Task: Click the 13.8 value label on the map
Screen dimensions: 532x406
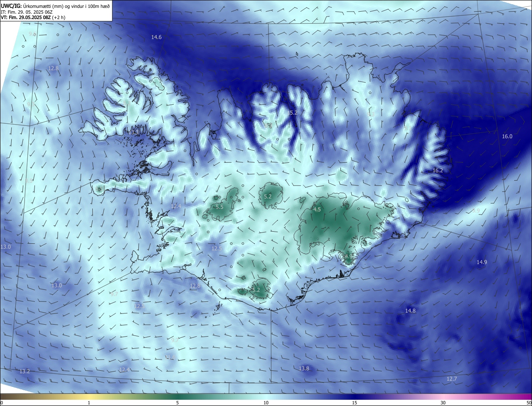Action: 304,369
